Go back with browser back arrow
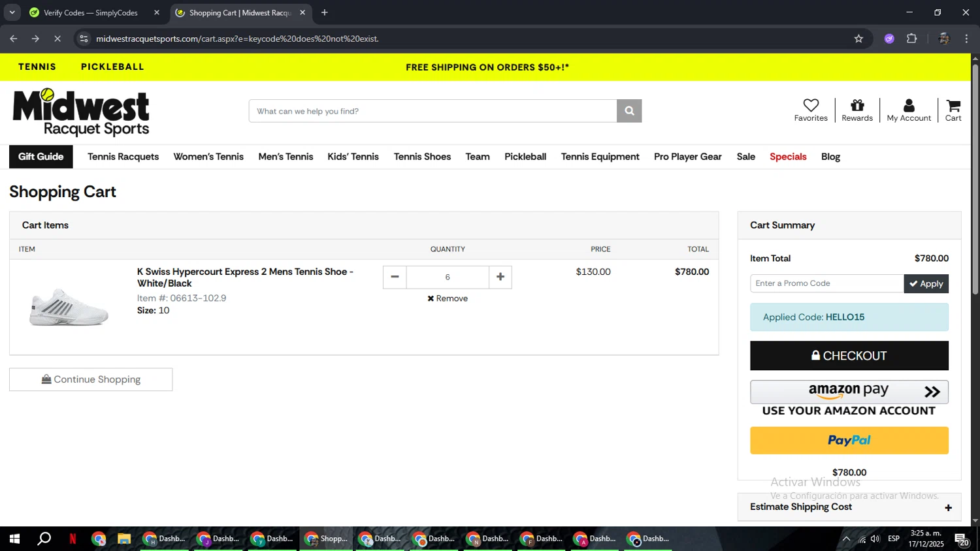The width and height of the screenshot is (980, 551). click(14, 39)
